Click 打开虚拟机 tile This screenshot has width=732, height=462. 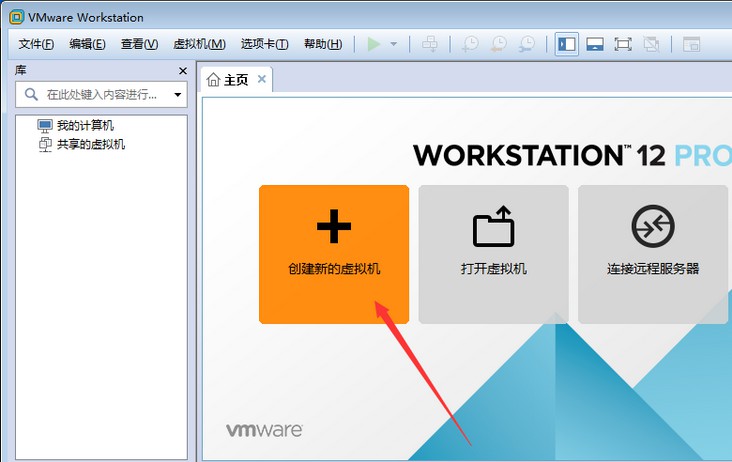[x=493, y=254]
